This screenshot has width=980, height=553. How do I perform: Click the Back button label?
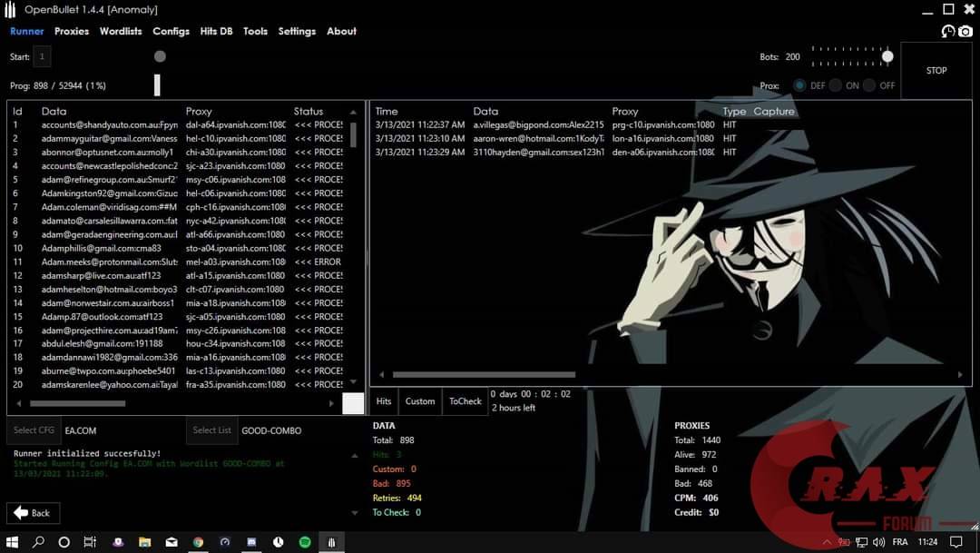click(x=41, y=513)
